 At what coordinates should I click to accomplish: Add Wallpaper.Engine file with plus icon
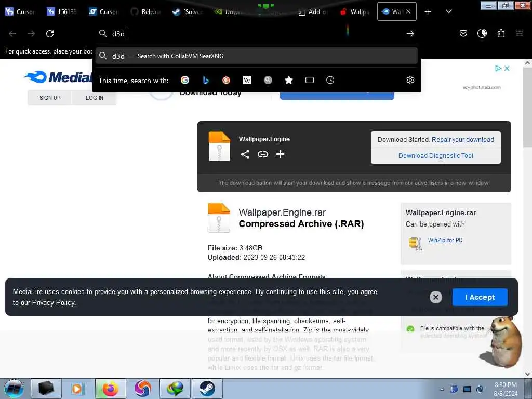(x=280, y=154)
